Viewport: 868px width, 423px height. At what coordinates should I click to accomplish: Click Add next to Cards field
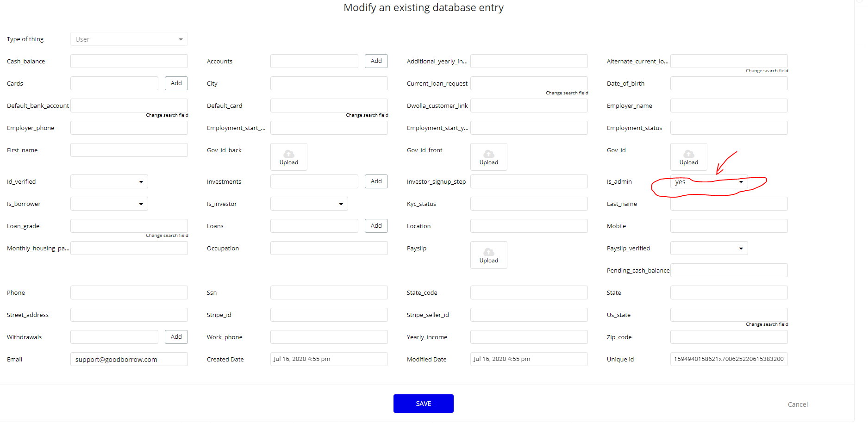coord(176,83)
